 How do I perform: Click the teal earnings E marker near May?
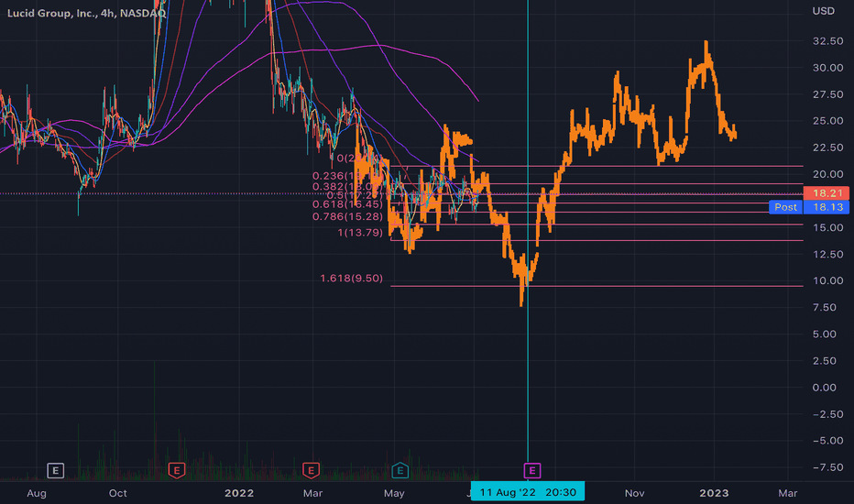400,470
